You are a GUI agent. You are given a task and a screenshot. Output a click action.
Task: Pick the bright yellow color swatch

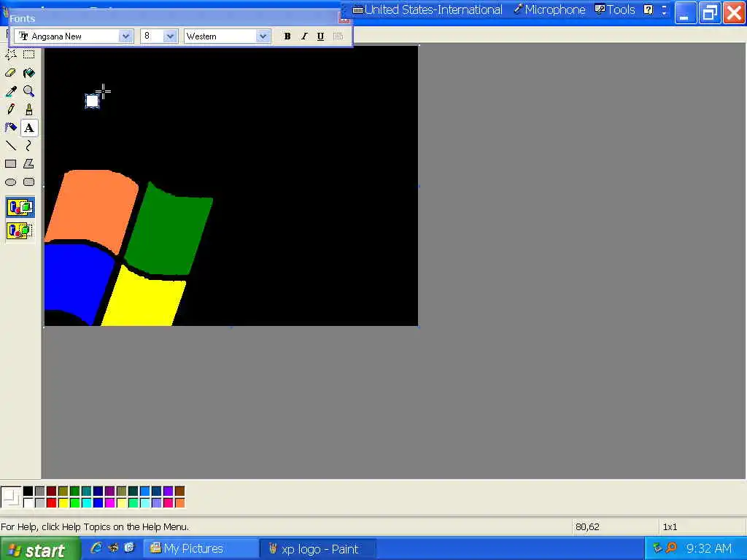(x=63, y=503)
